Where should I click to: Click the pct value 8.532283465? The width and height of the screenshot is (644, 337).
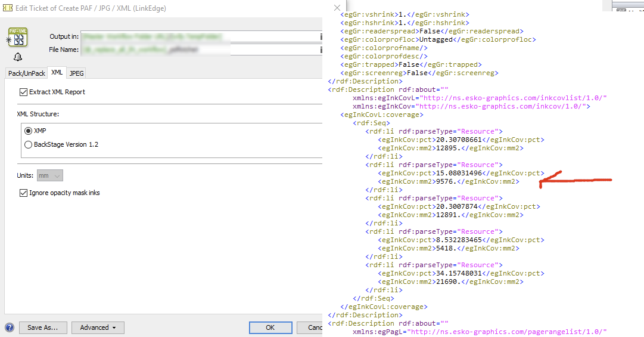(459, 240)
